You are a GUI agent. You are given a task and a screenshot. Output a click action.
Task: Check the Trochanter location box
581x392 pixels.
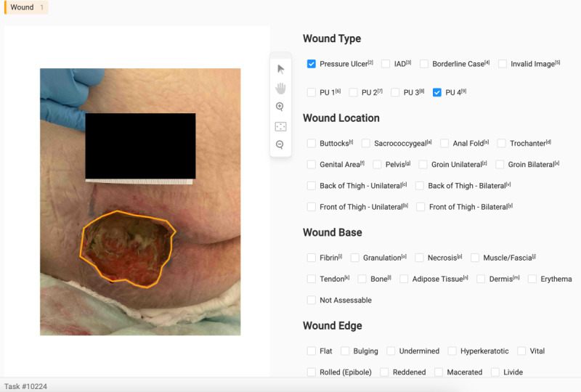click(x=501, y=143)
